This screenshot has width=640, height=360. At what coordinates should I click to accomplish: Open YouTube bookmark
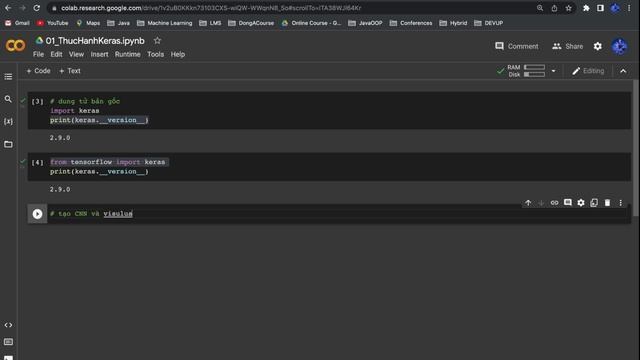coord(52,23)
